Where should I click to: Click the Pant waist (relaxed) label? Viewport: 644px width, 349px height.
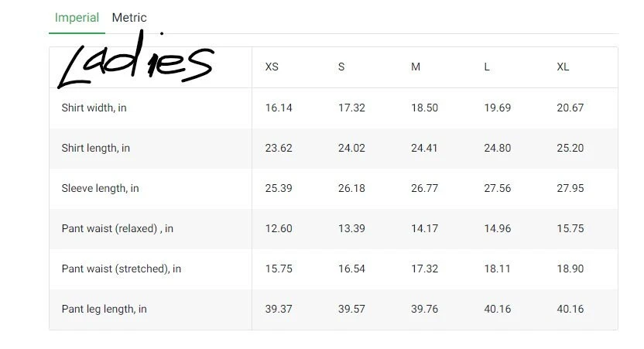[x=117, y=229]
